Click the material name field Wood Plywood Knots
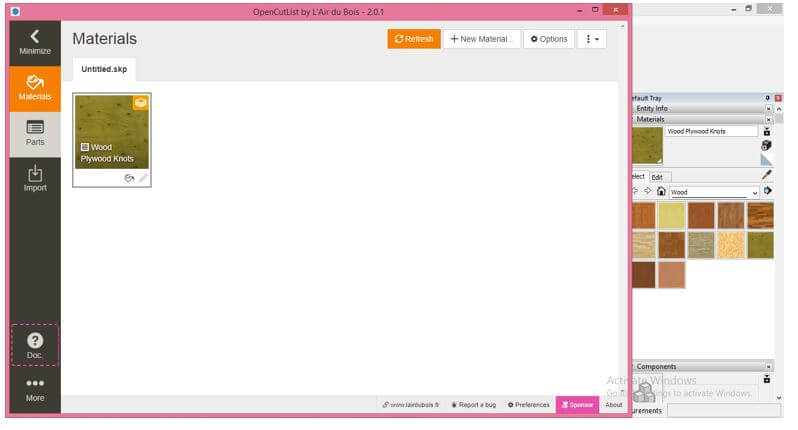 click(x=711, y=131)
